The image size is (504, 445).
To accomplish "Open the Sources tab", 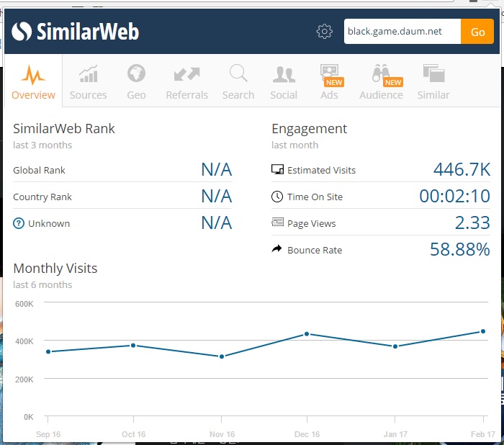I will click(x=88, y=82).
